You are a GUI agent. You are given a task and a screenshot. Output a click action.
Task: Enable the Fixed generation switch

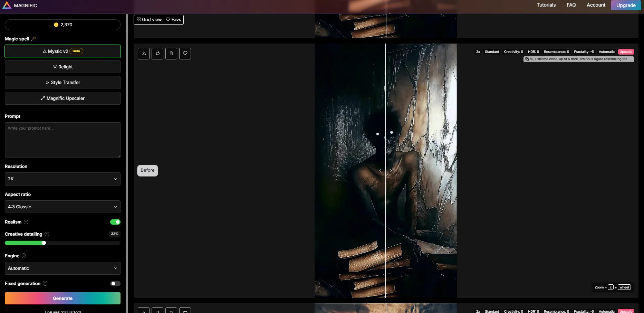coord(115,284)
